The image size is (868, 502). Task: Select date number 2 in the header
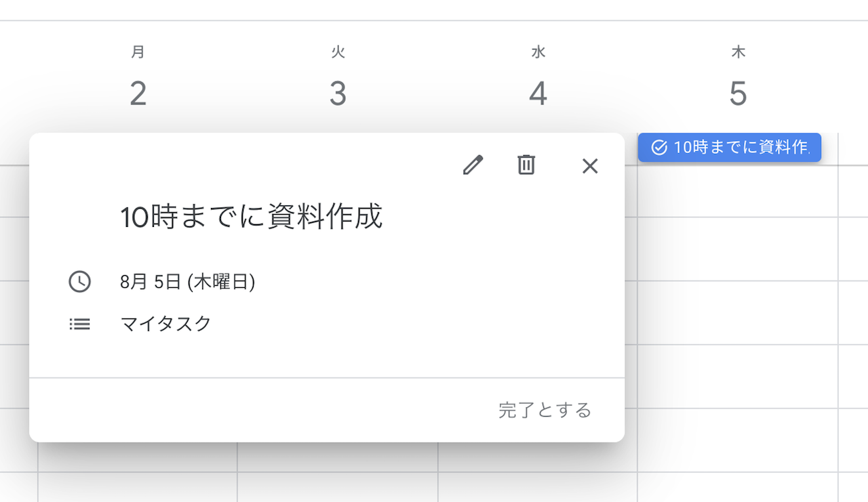[x=138, y=93]
